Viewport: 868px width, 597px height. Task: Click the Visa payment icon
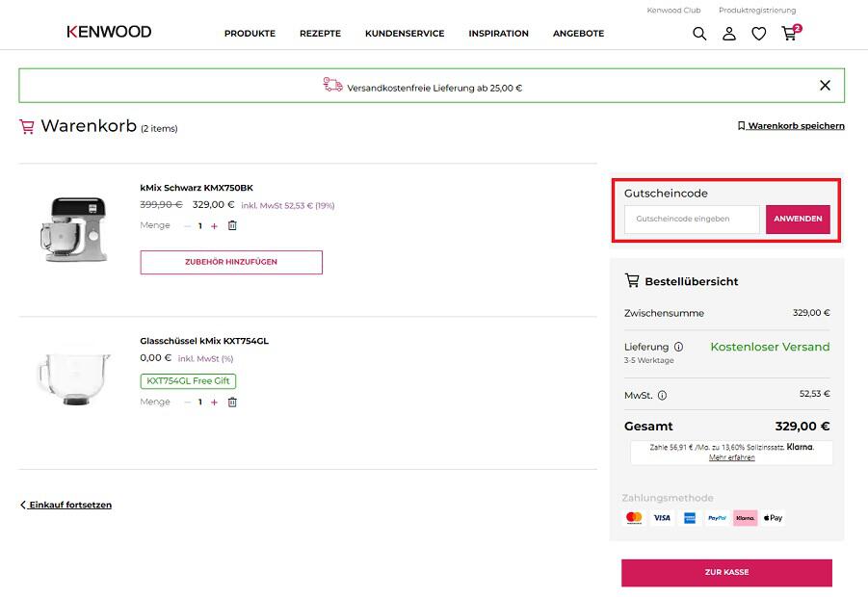coord(662,518)
